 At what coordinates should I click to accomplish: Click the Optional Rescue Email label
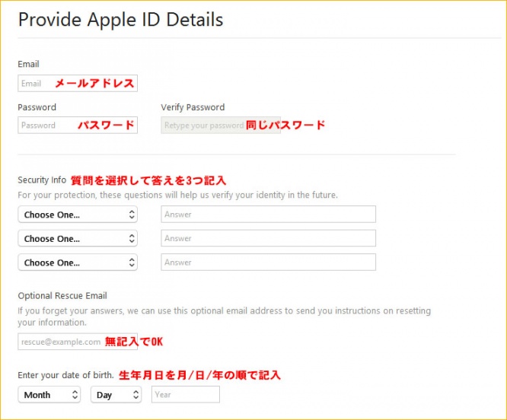(x=62, y=296)
